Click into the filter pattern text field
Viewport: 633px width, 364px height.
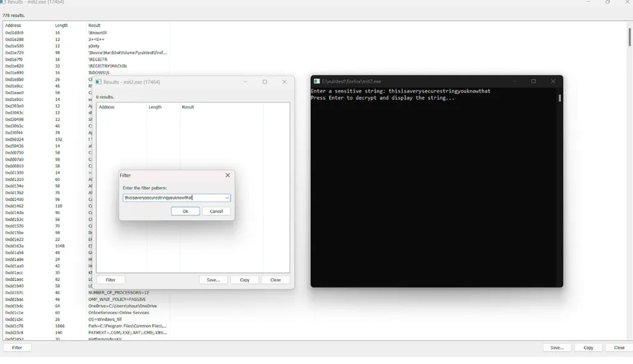pos(174,198)
